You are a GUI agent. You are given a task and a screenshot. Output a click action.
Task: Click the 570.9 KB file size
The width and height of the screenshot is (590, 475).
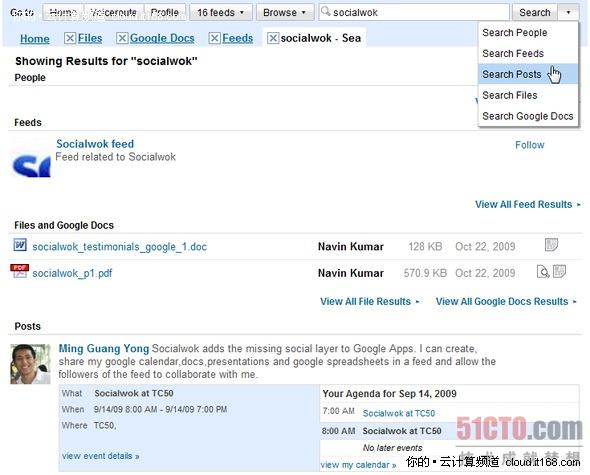coord(425,273)
